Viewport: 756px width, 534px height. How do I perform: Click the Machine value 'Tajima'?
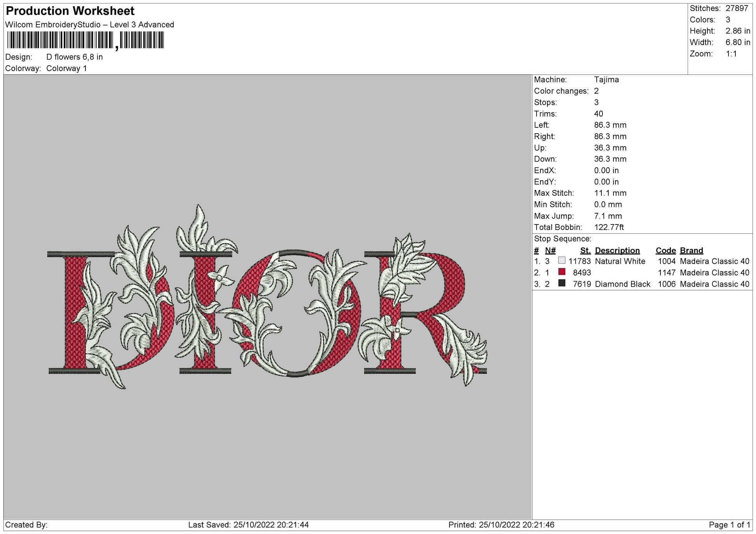pos(606,80)
